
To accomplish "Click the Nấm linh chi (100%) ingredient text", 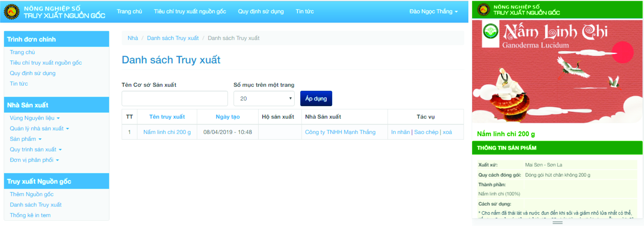I will click(499, 194).
